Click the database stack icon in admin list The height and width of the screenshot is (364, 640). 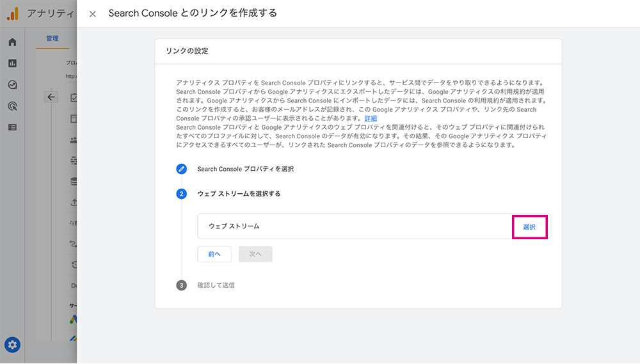point(74,181)
